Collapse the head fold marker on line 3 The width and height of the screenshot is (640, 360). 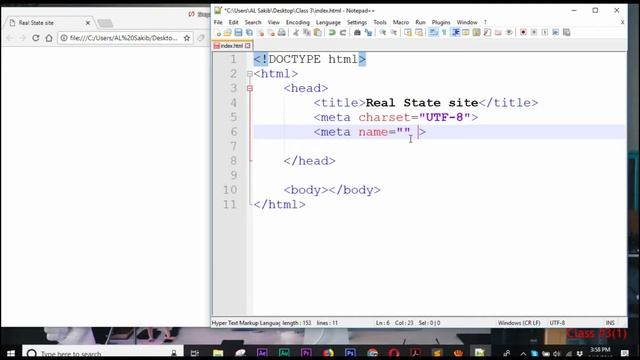(249, 88)
